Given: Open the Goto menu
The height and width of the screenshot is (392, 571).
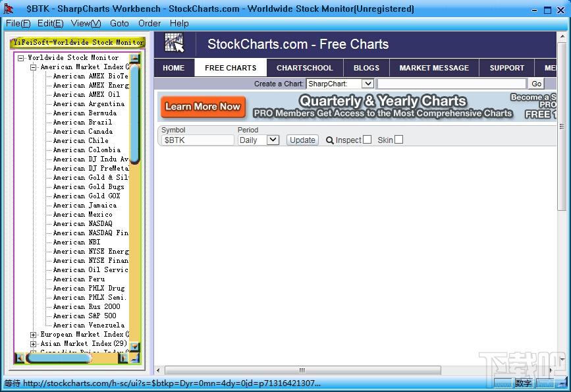Looking at the screenshot, I should click(x=119, y=23).
